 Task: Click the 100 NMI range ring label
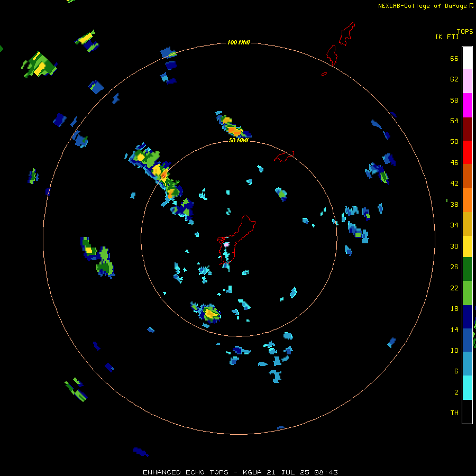click(239, 42)
